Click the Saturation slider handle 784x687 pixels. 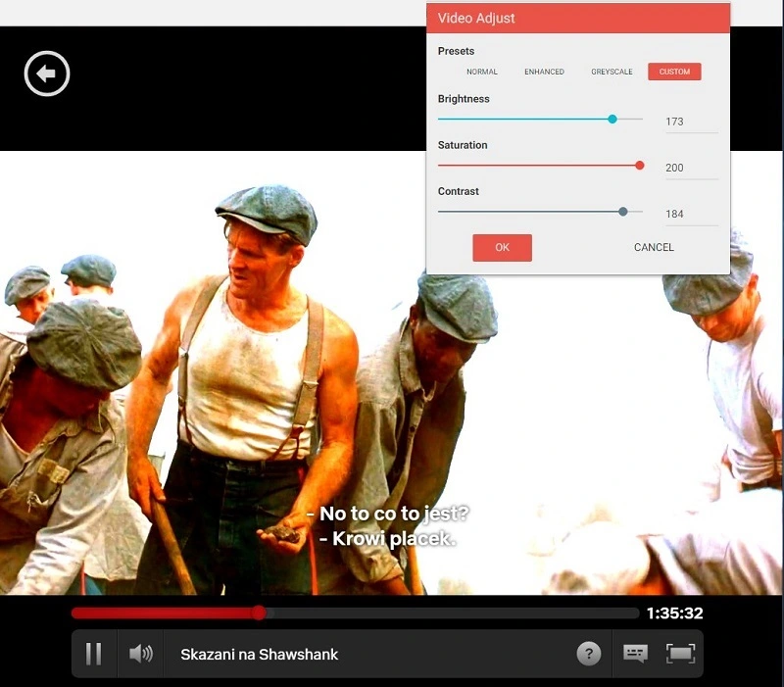click(640, 165)
